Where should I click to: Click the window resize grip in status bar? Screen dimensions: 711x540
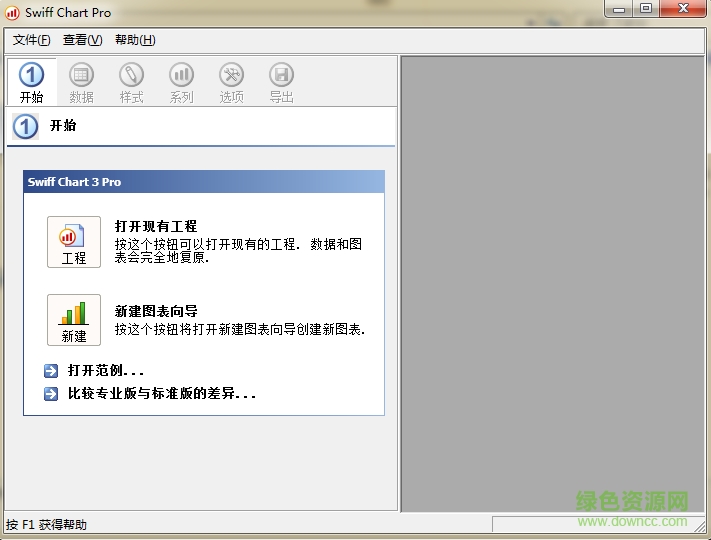(700, 525)
